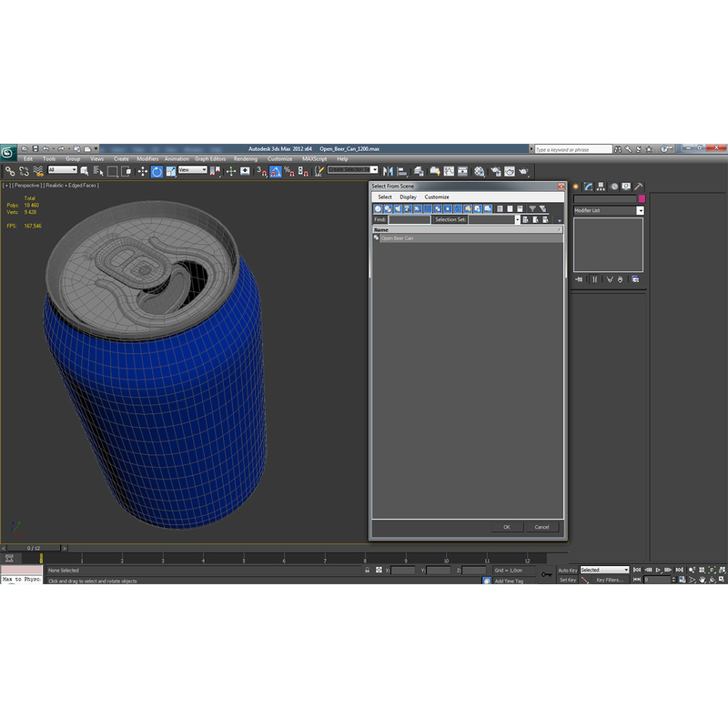Expand the Selection Set dropdown in the dialog
728x728 pixels.
click(518, 219)
